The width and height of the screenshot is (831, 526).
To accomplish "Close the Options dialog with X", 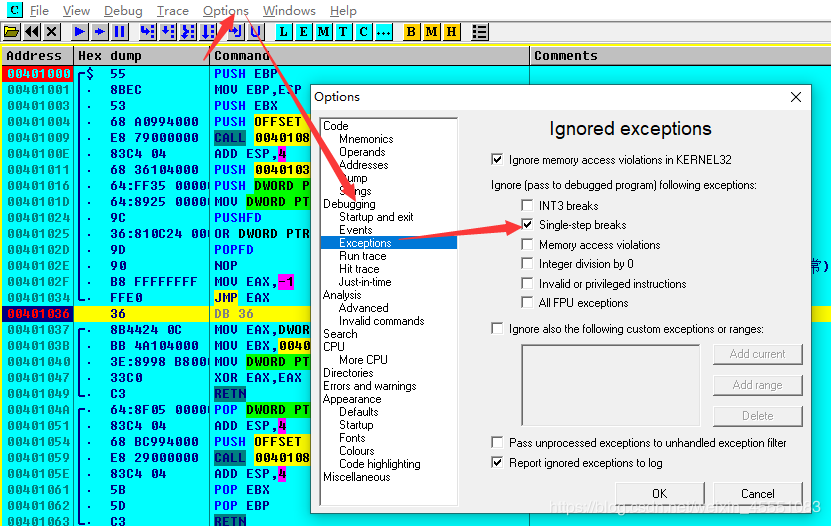I will click(795, 97).
